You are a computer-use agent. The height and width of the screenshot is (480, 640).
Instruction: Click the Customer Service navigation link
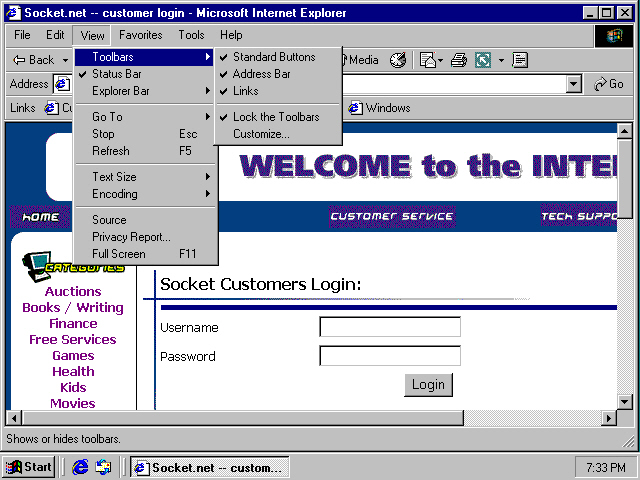(x=392, y=216)
